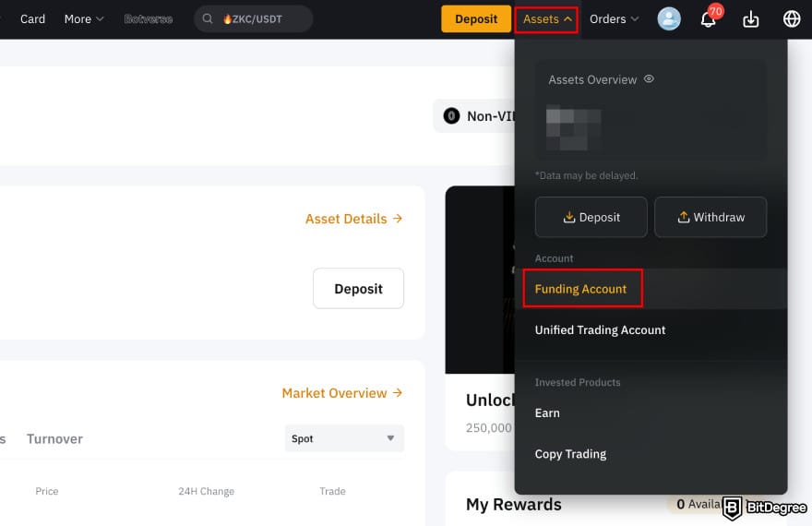This screenshot has height=526, width=812.
Task: Toggle Assets Overview balance visibility eye
Action: (649, 79)
